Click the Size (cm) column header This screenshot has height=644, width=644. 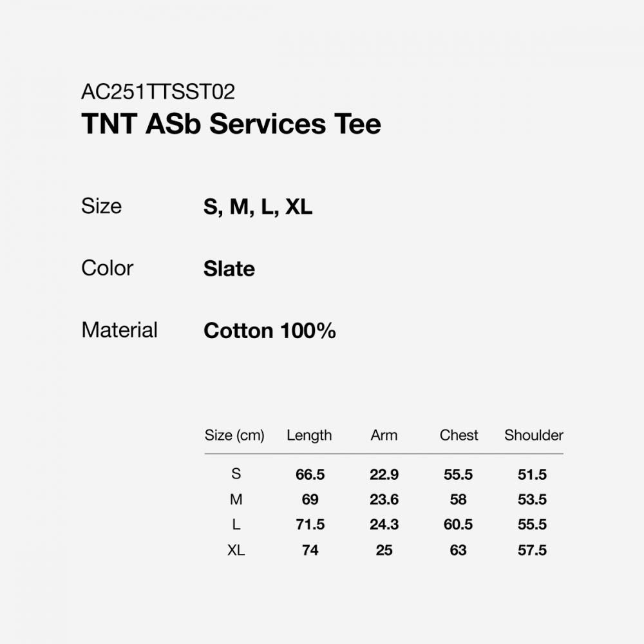pyautogui.click(x=234, y=435)
